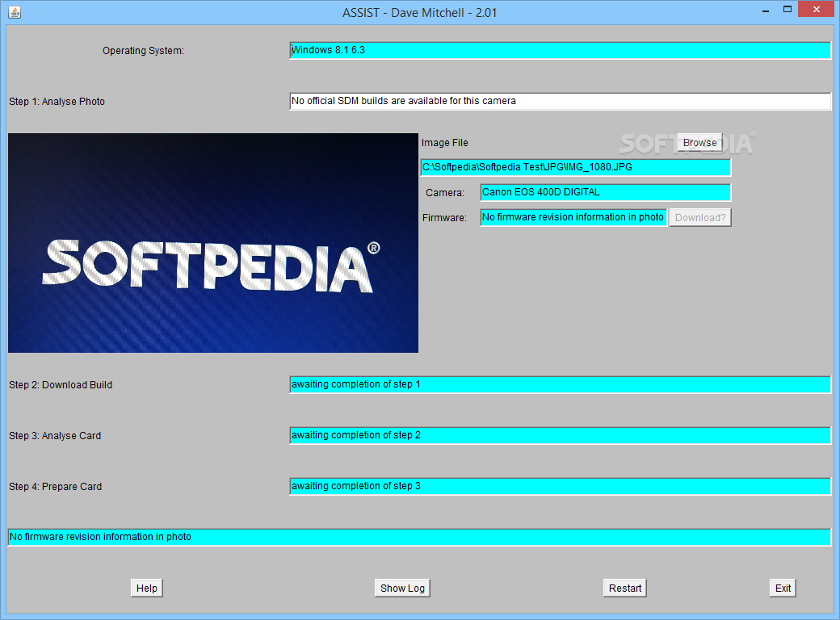The height and width of the screenshot is (620, 840).
Task: Click the 'Step 3: Analyse Card' label
Action: pyautogui.click(x=55, y=435)
